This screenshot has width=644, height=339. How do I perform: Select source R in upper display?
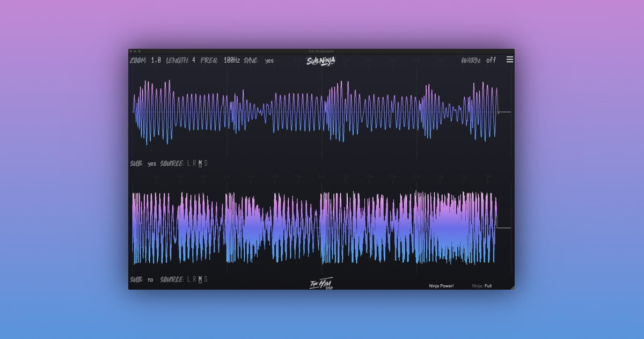pos(194,164)
